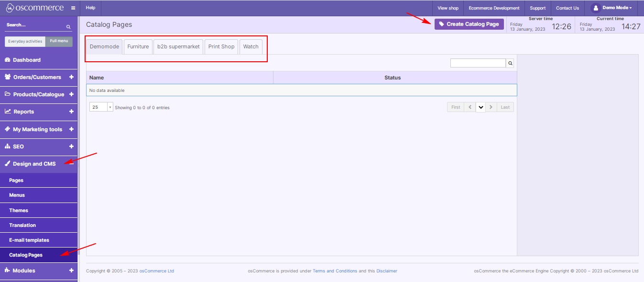
Task: Select the Print Shop tab
Action: pyautogui.click(x=221, y=46)
